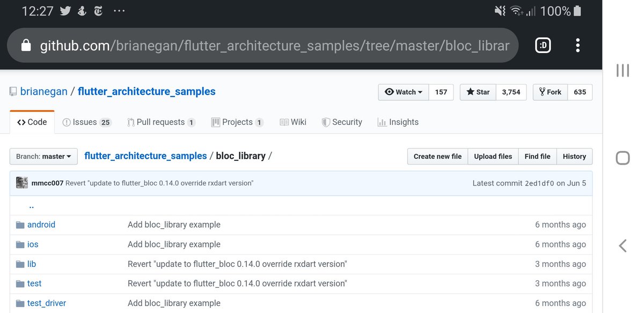Tap the status bar overflow dots
The image size is (644, 313).
coord(119,11)
